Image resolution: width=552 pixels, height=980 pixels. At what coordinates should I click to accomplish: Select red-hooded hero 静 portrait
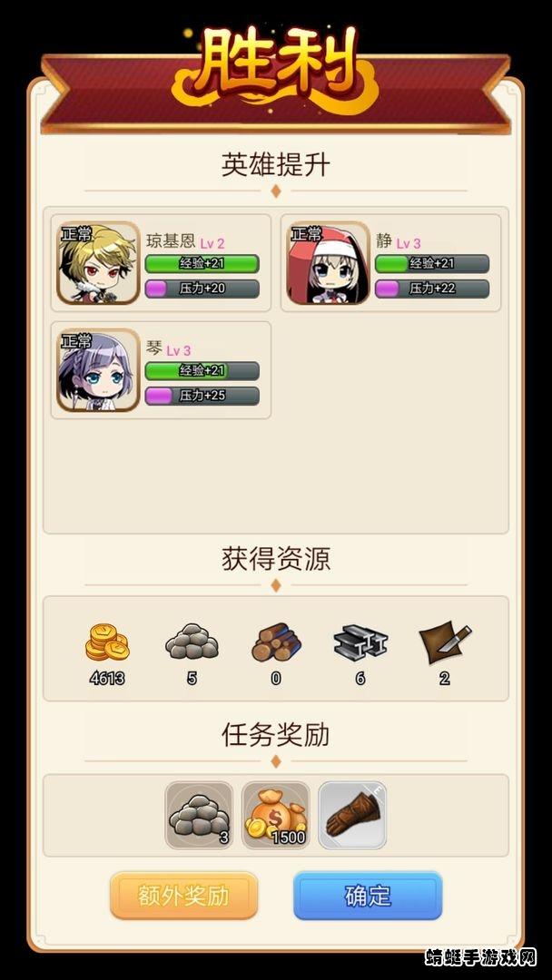tap(328, 262)
